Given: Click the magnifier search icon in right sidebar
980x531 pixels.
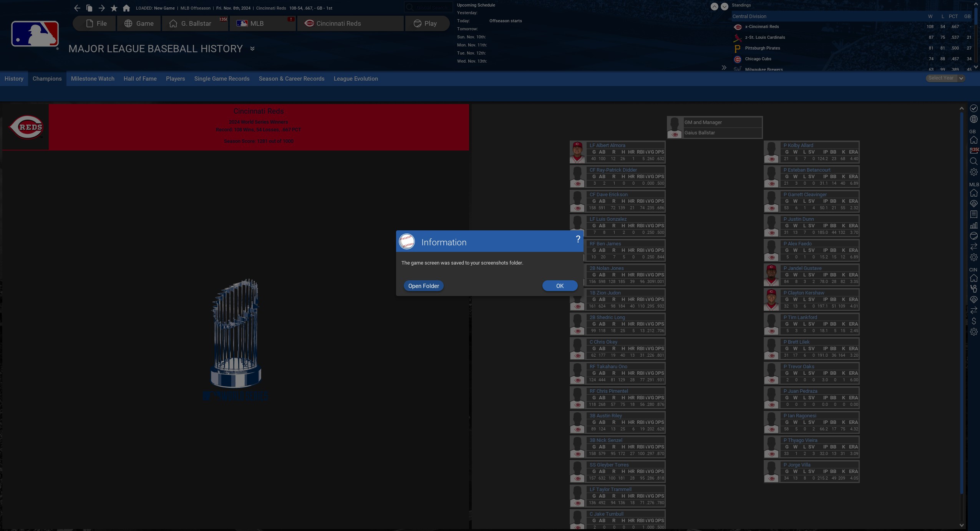Looking at the screenshot, I should (973, 161).
